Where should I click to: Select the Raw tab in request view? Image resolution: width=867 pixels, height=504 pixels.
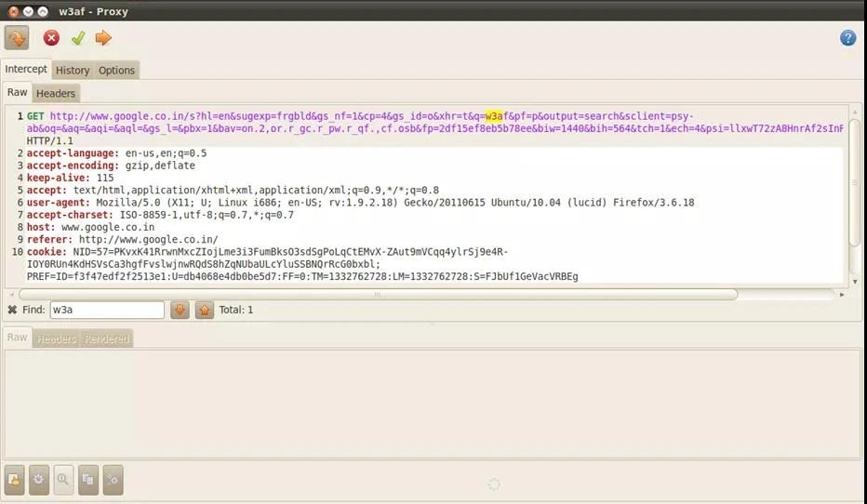pyautogui.click(x=18, y=93)
